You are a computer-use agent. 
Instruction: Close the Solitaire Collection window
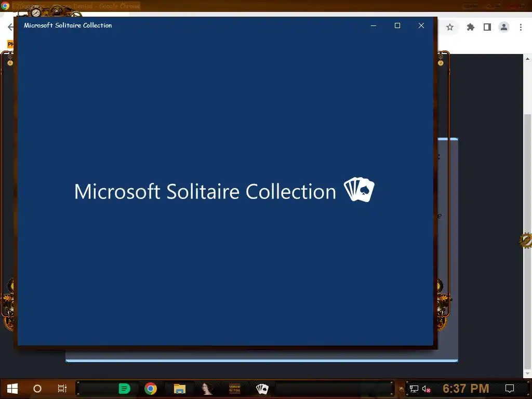pos(421,25)
